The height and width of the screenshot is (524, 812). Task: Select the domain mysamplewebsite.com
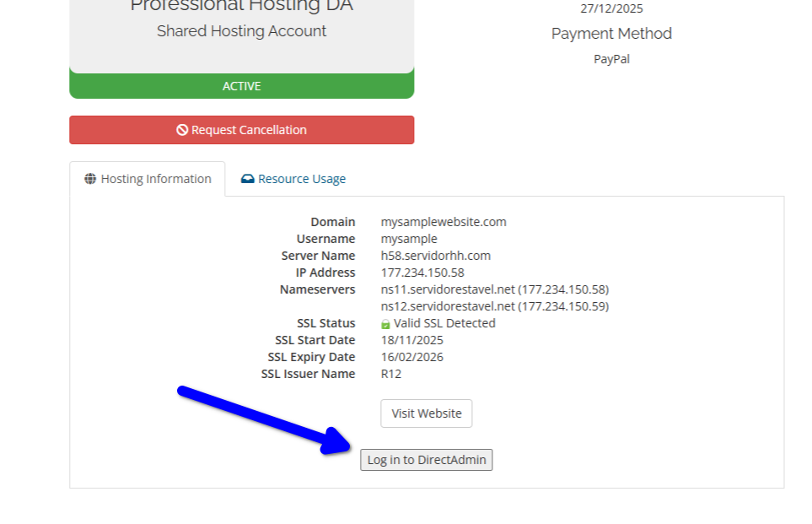tap(442, 221)
